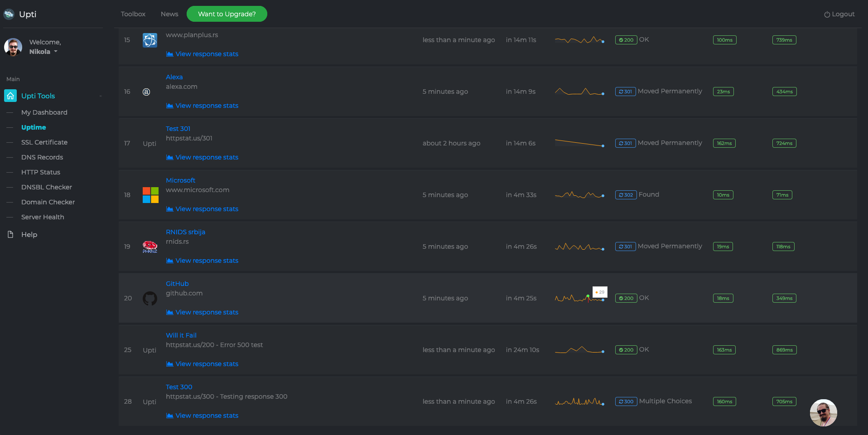Open the chat avatar bubble

(823, 413)
